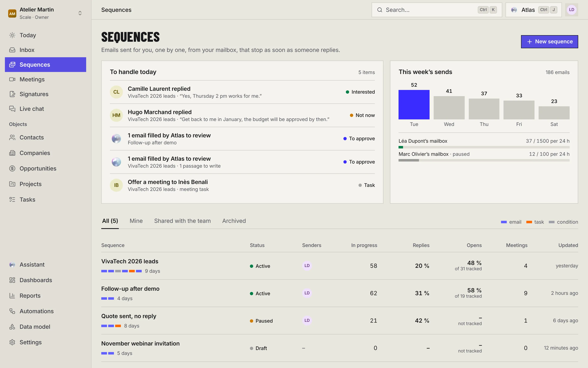The image size is (588, 368).
Task: Click the Replies column header
Action: pos(421,245)
